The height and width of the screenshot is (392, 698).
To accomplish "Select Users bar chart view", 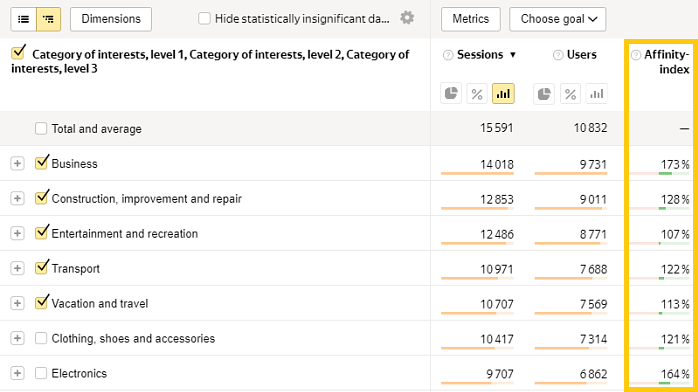I will [x=597, y=93].
